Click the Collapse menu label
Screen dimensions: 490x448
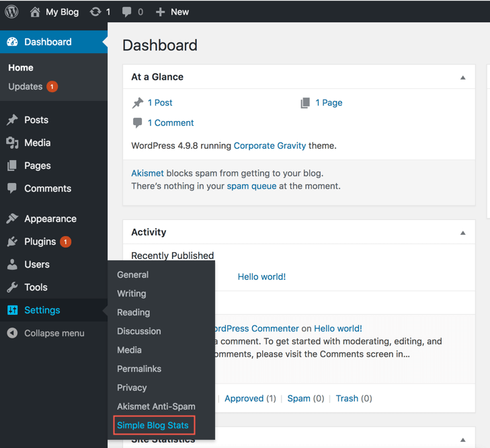[54, 333]
